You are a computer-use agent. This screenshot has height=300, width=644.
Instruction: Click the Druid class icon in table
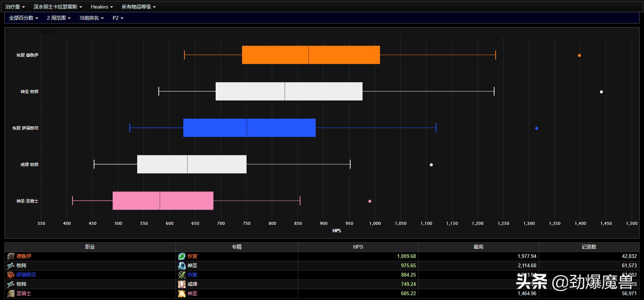coord(11,256)
